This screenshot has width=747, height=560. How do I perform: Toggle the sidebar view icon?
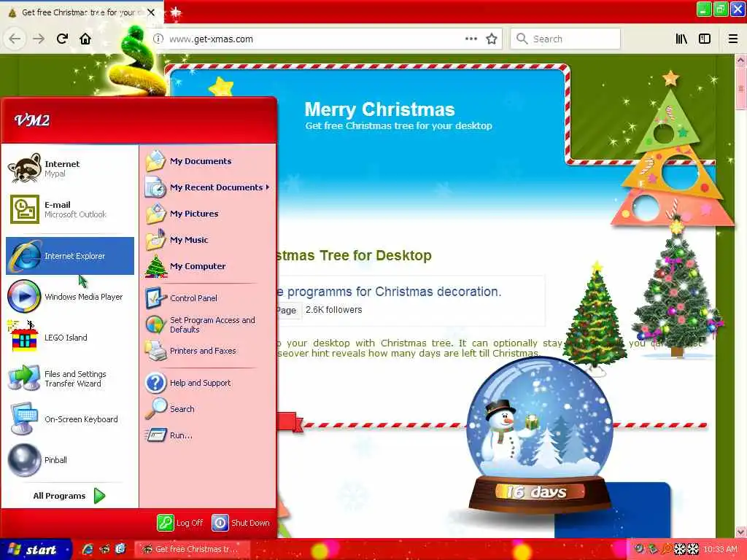[705, 39]
